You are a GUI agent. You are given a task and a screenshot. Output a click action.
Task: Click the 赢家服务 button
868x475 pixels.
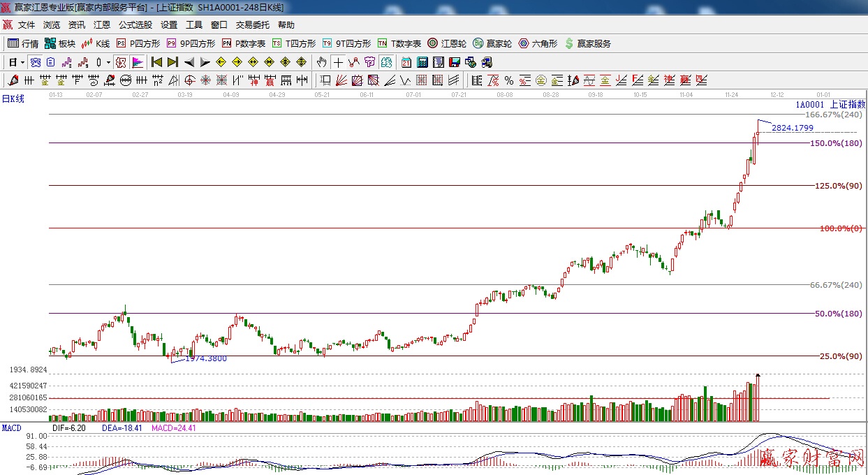587,43
